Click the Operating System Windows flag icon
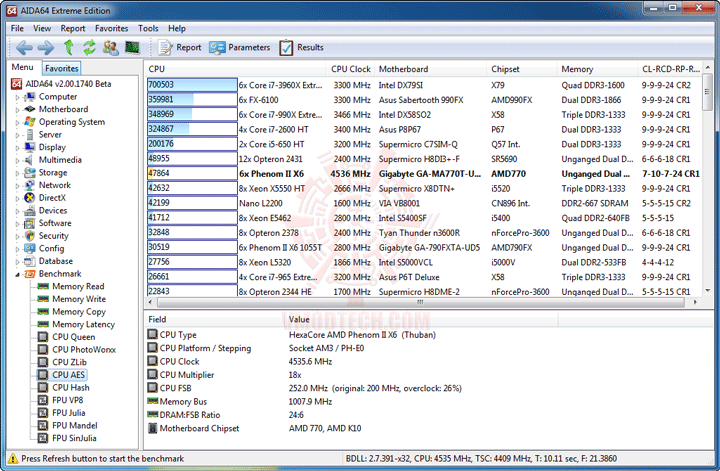The height and width of the screenshot is (471, 720). pos(30,122)
